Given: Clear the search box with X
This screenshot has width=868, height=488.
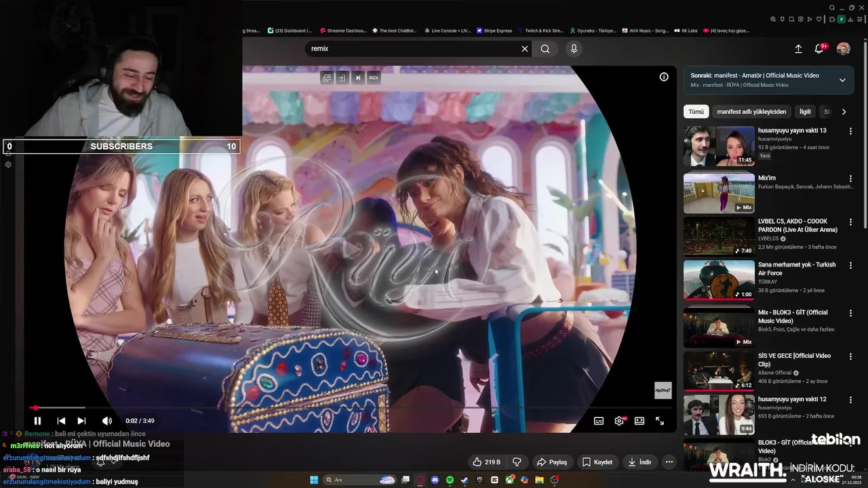Looking at the screenshot, I should (x=524, y=49).
